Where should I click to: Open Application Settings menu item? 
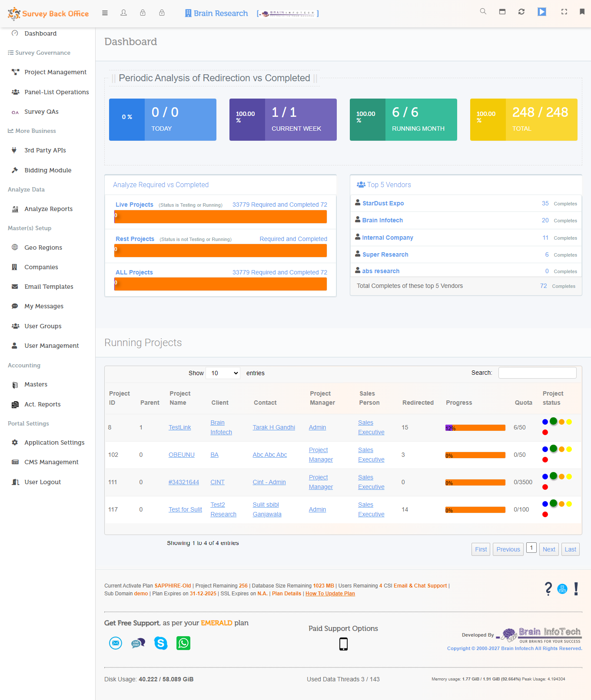[54, 442]
